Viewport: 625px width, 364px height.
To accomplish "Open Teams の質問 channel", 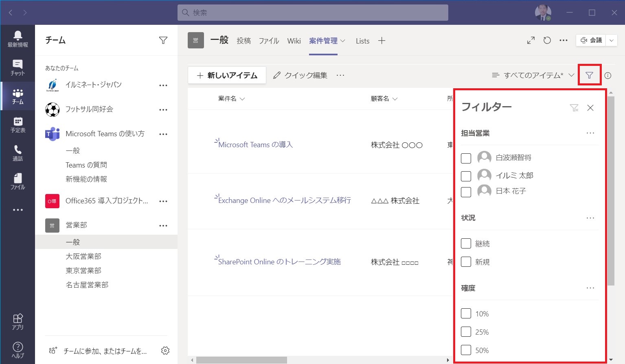I will coord(86,165).
